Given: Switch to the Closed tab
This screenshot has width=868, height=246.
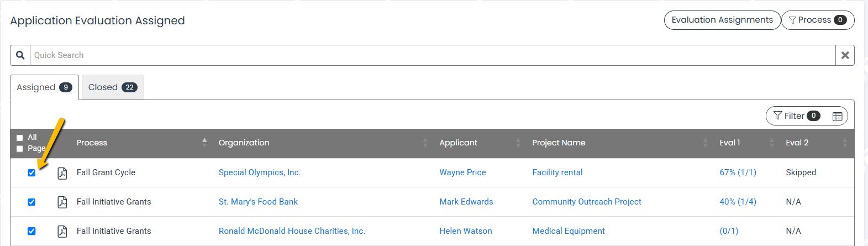Looking at the screenshot, I should click(113, 87).
